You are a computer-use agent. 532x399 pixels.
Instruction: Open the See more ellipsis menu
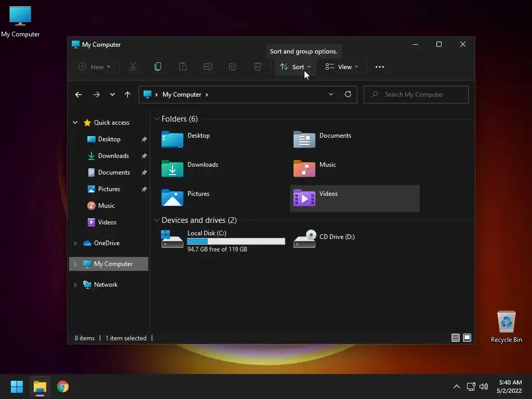pyautogui.click(x=380, y=67)
